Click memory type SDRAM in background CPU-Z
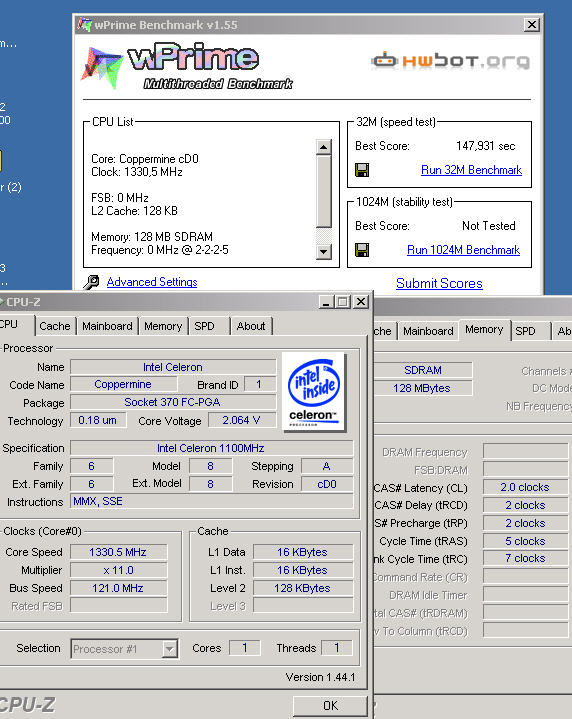 pyautogui.click(x=423, y=370)
